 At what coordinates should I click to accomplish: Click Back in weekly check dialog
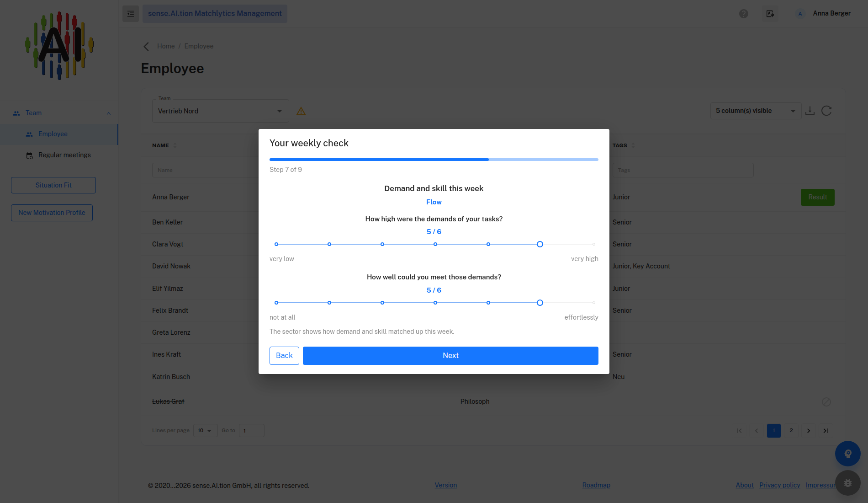[x=284, y=356]
